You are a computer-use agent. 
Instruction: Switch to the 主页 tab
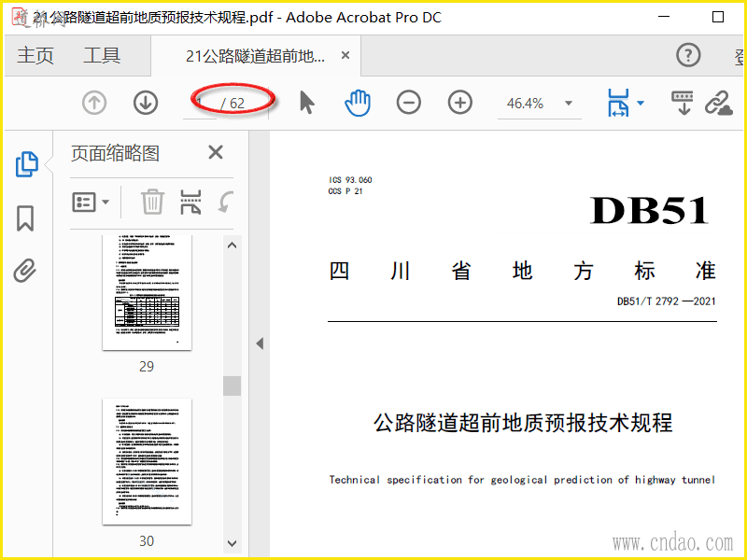click(x=35, y=56)
